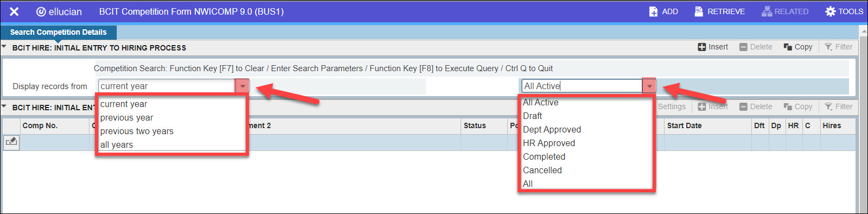
Task: Click Copy in top section toolbar
Action: [x=798, y=47]
